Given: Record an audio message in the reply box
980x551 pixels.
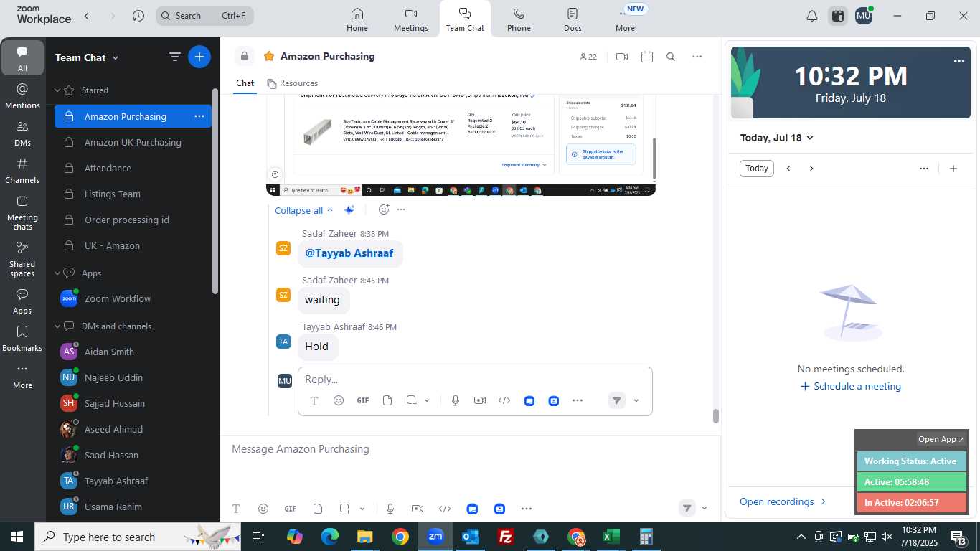Looking at the screenshot, I should 456,400.
